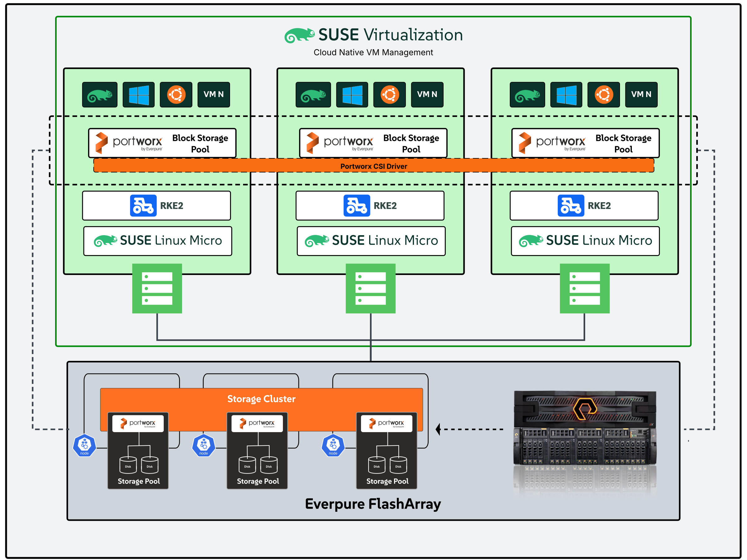747x560 pixels.
Task: Select the Windows VM icon in left host
Action: tap(139, 95)
